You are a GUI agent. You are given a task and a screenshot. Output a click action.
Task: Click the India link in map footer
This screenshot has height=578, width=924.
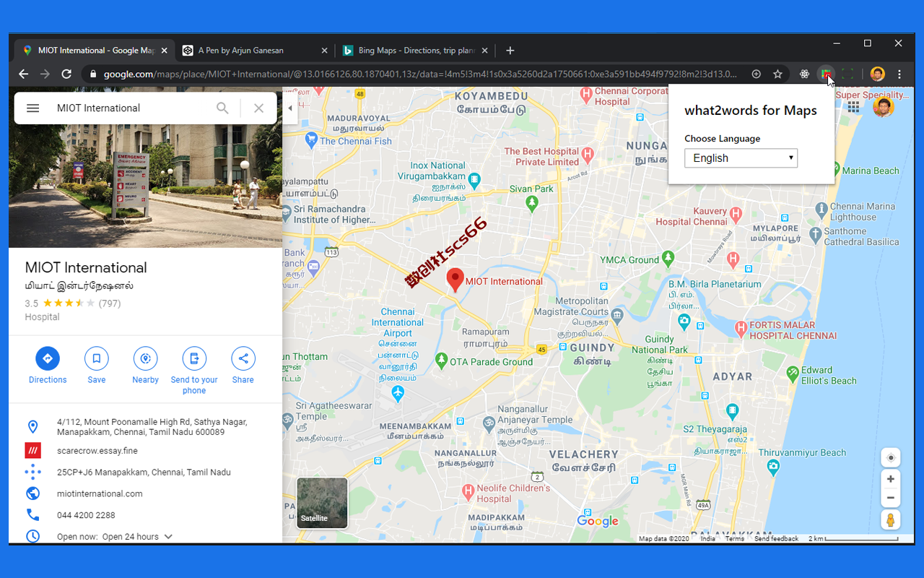(707, 538)
